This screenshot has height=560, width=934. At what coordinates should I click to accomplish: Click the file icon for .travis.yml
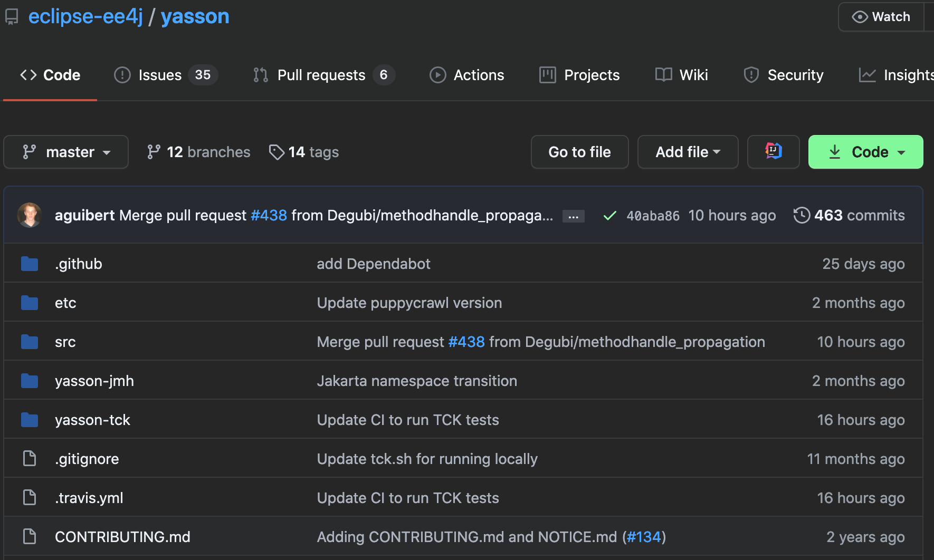pyautogui.click(x=30, y=498)
